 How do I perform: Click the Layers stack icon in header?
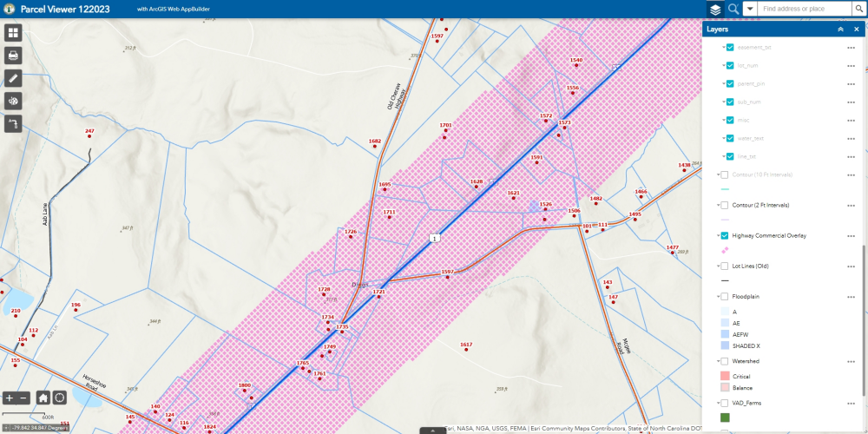[x=714, y=9]
